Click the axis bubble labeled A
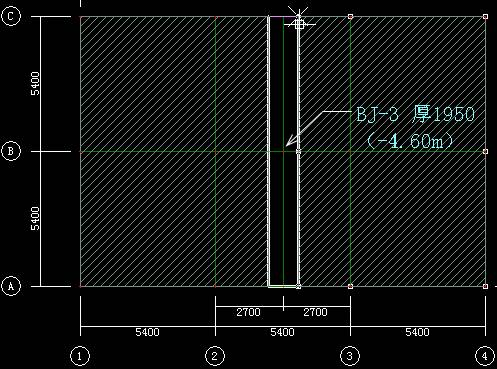The width and height of the screenshot is (497, 369). [11, 286]
